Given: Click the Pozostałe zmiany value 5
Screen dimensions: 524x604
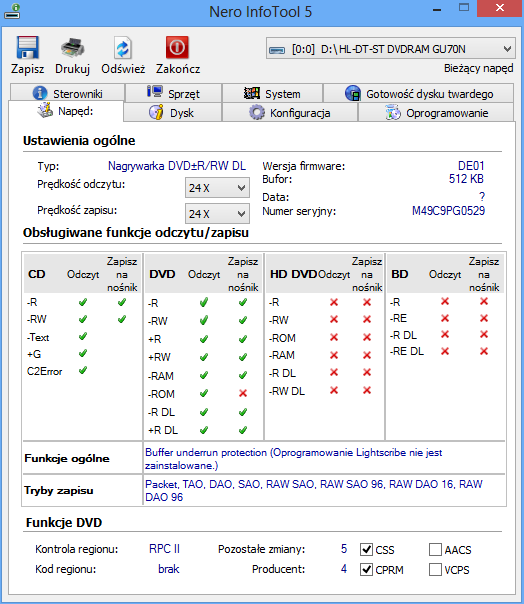Looking at the screenshot, I should [344, 549].
